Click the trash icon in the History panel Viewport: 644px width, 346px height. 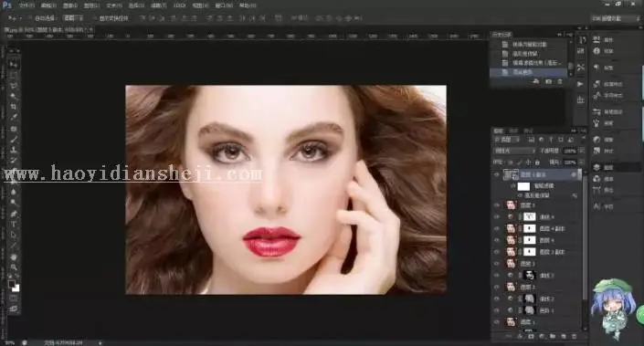[560, 81]
